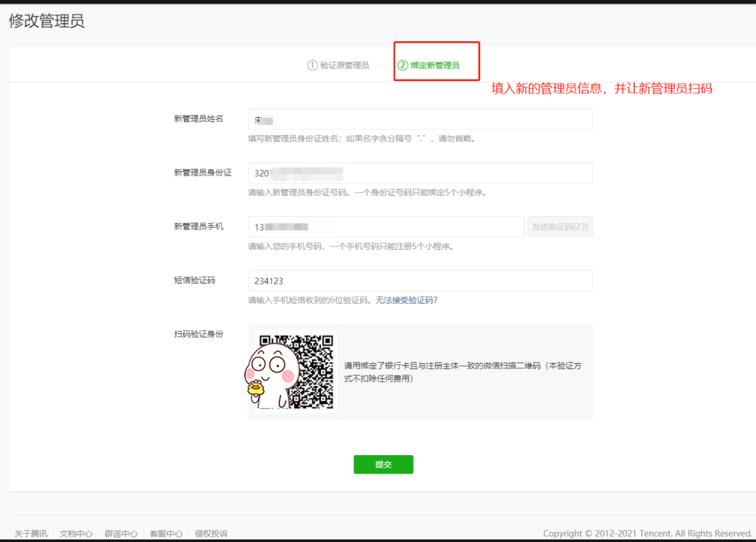Click the 发送验证码 send code button

(560, 227)
